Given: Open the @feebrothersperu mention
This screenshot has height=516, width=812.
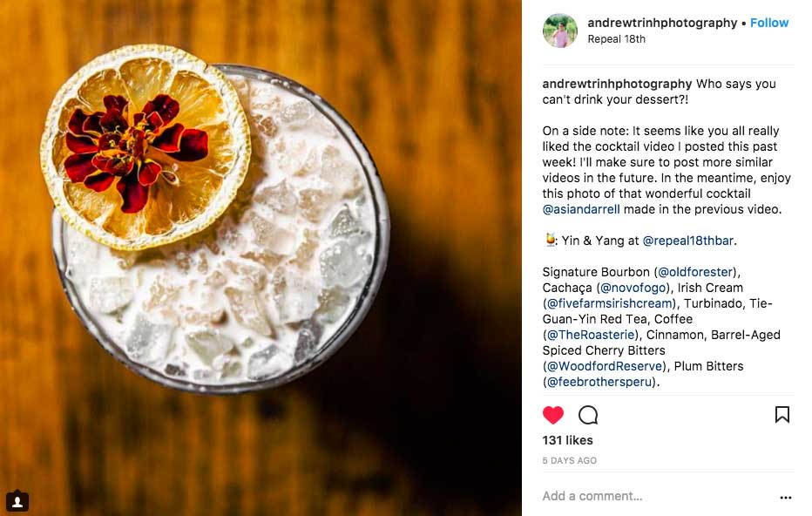Looking at the screenshot, I should tap(599, 382).
